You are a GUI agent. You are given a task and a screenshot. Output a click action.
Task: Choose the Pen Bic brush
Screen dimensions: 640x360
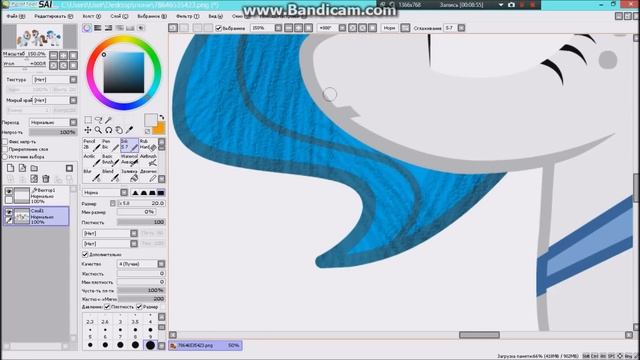(x=110, y=144)
